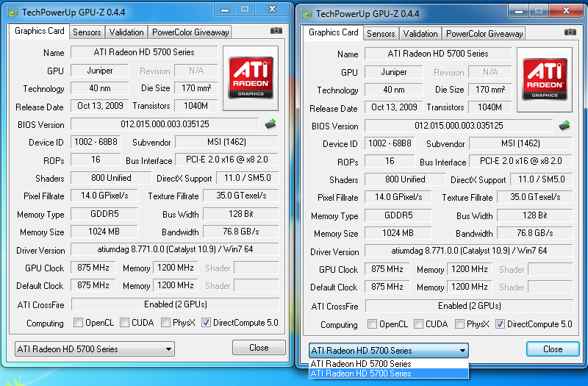Click the camera screenshot icon in right window
This screenshot has width=588, height=386.
coord(570,32)
